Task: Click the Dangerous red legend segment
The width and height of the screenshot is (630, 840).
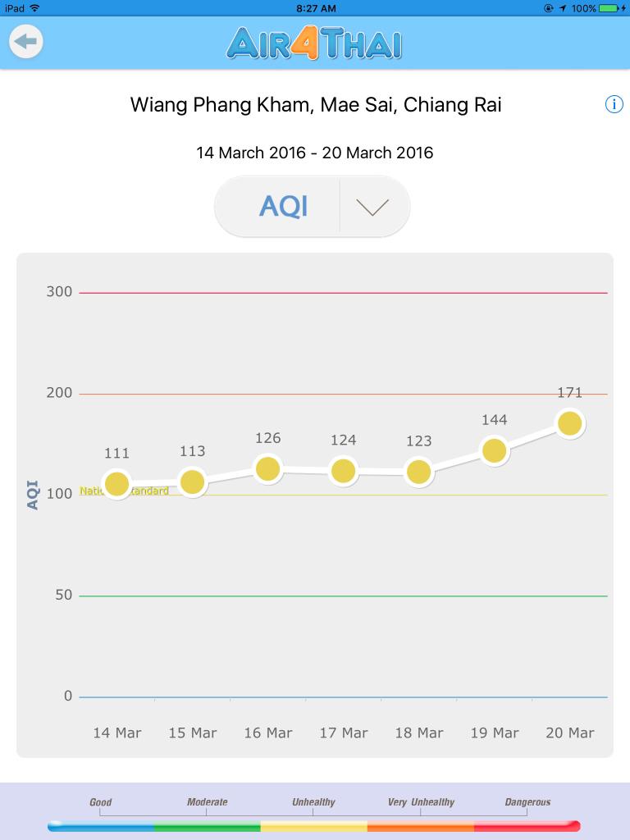Action: (x=527, y=826)
